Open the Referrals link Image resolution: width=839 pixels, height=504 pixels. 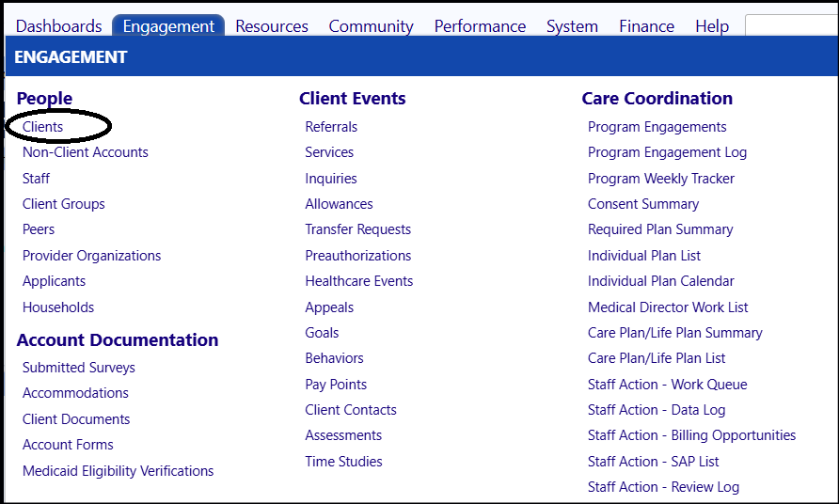(x=331, y=127)
